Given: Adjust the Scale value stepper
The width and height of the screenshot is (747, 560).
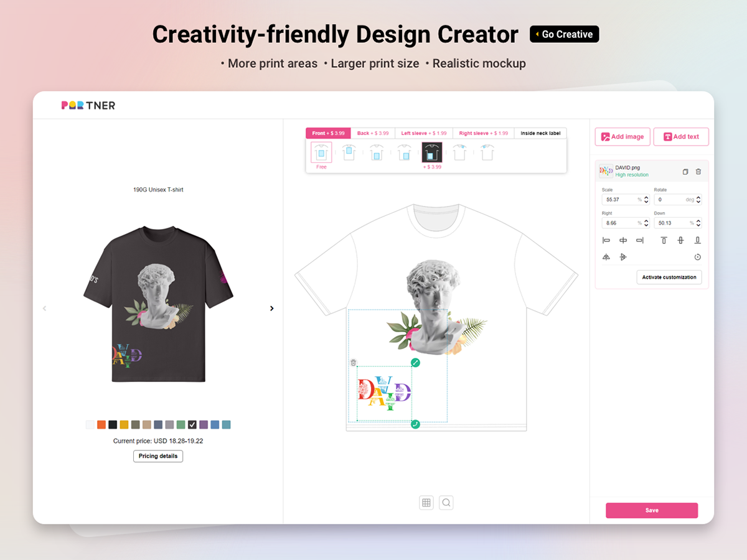Looking at the screenshot, I should pos(646,200).
